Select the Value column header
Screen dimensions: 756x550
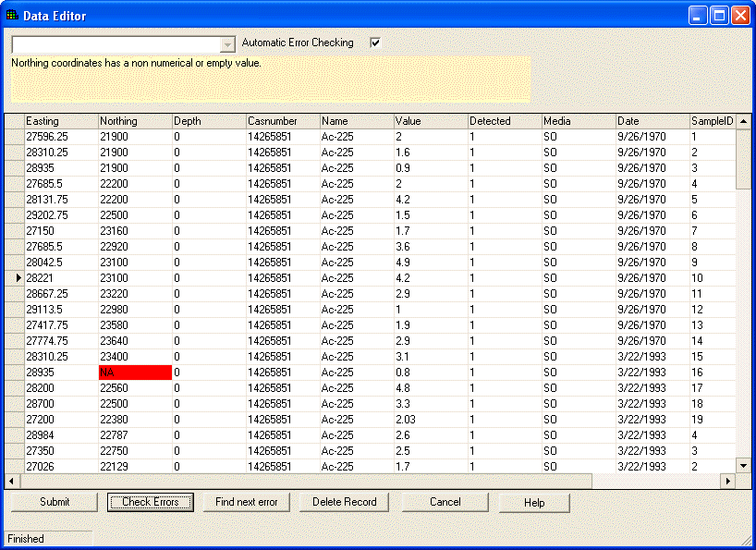point(431,121)
